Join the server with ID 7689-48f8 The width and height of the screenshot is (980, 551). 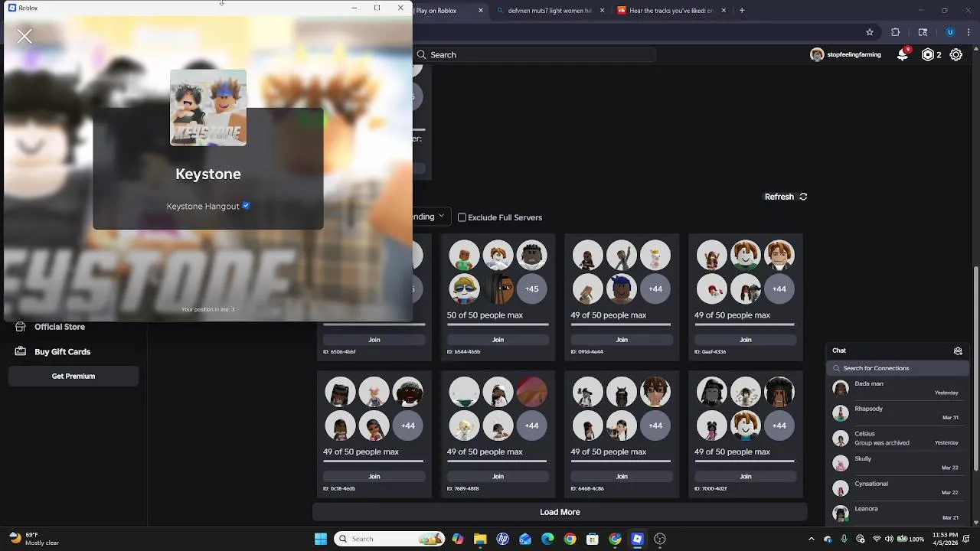(498, 476)
